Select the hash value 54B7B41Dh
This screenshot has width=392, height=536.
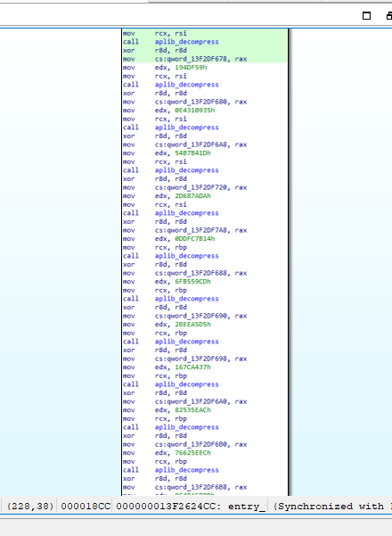click(x=193, y=153)
